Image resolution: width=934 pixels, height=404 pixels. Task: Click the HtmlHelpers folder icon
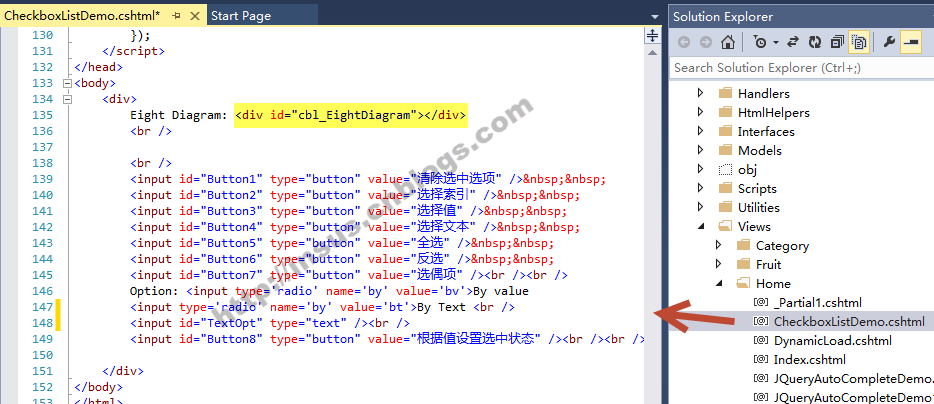pos(725,113)
